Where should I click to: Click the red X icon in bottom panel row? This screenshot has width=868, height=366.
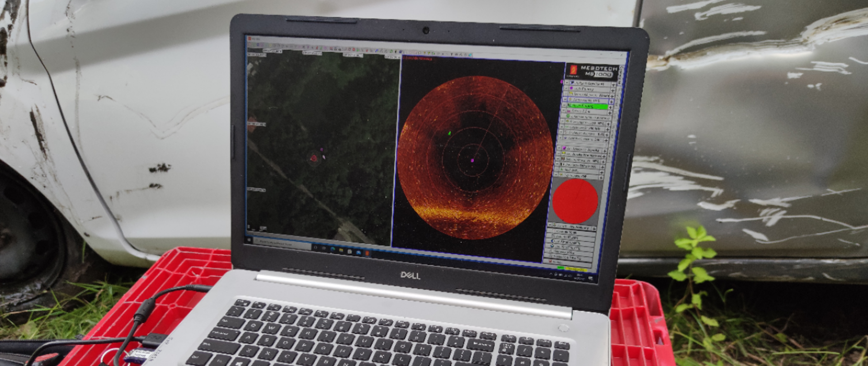point(550,262)
